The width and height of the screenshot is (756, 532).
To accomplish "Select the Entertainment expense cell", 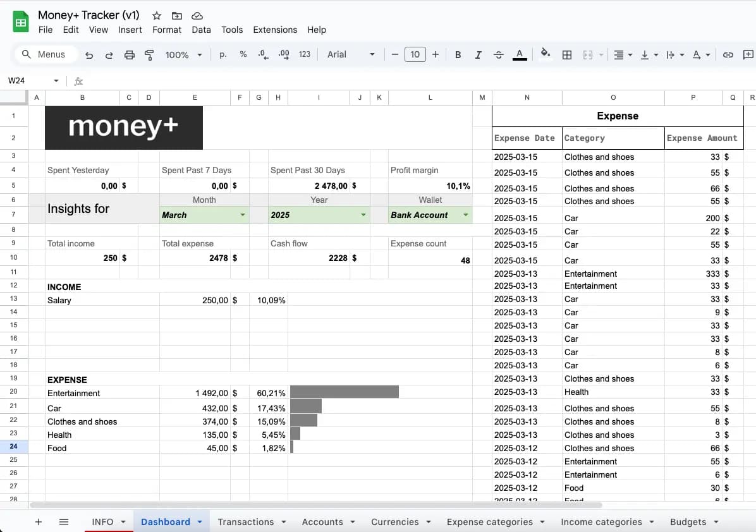I will coord(102,393).
